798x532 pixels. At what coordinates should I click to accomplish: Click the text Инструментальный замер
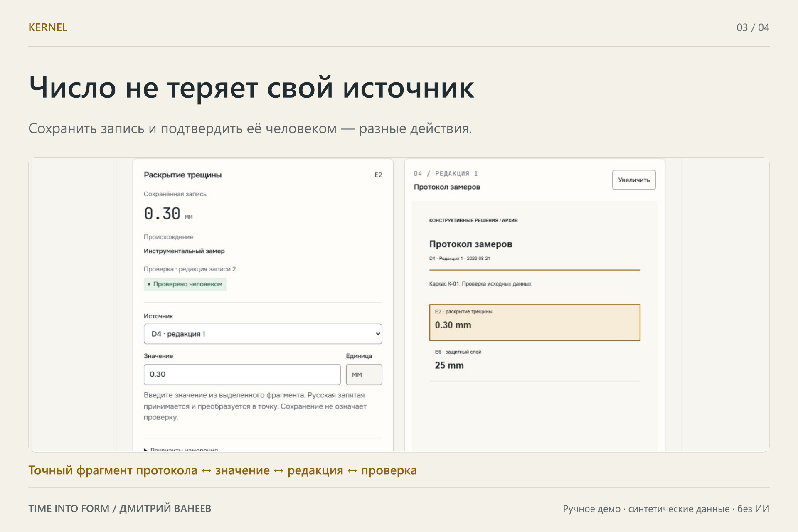pyautogui.click(x=184, y=251)
